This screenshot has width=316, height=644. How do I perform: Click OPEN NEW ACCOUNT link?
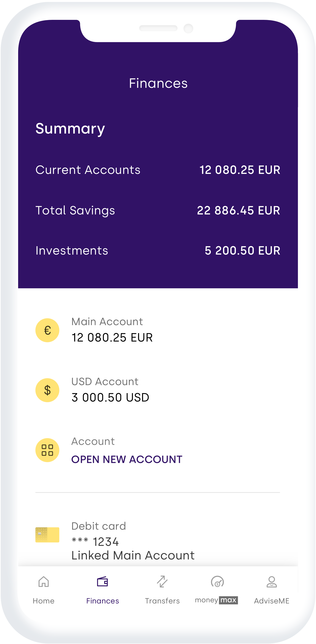pyautogui.click(x=127, y=460)
